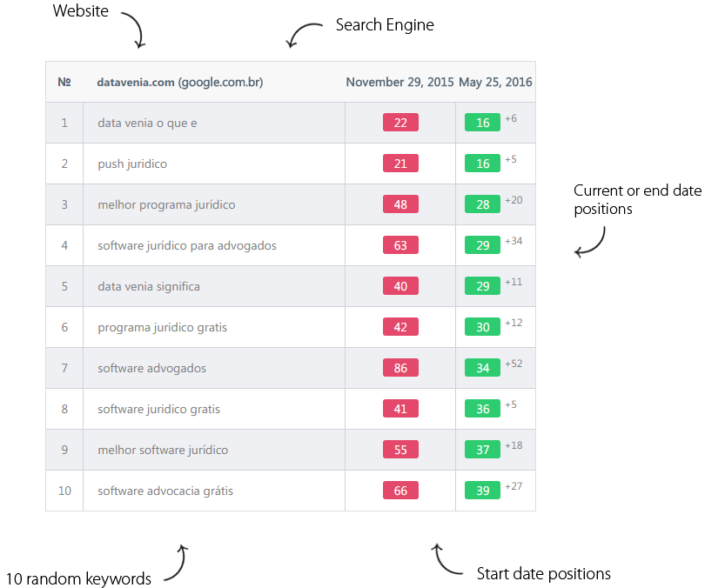
Task: Click 'software jurídico para advogados' keyword
Action: (x=187, y=245)
